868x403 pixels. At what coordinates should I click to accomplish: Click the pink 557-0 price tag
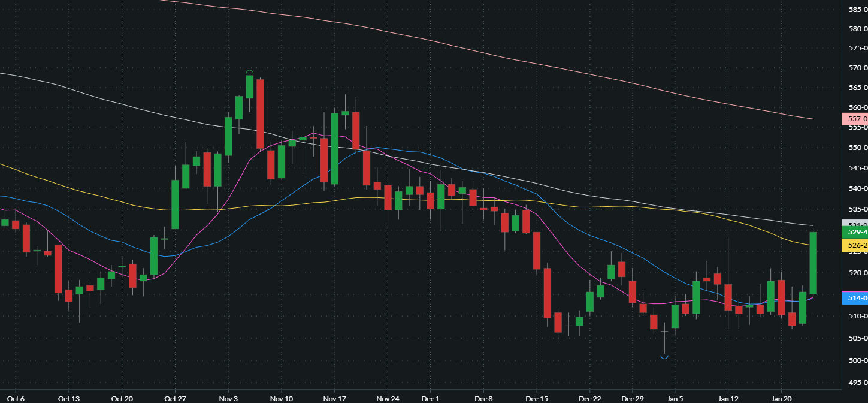click(x=855, y=119)
